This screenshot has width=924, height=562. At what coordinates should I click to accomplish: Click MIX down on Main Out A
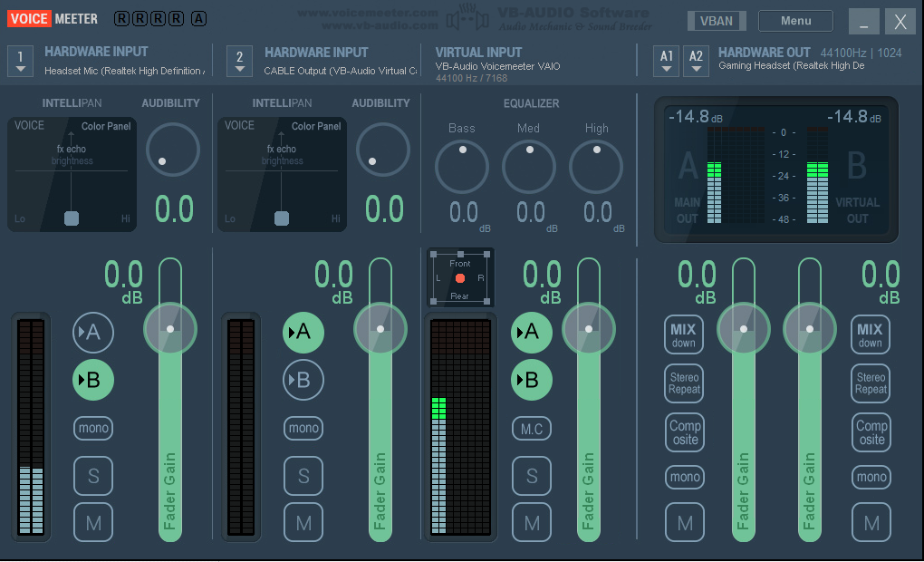684,335
